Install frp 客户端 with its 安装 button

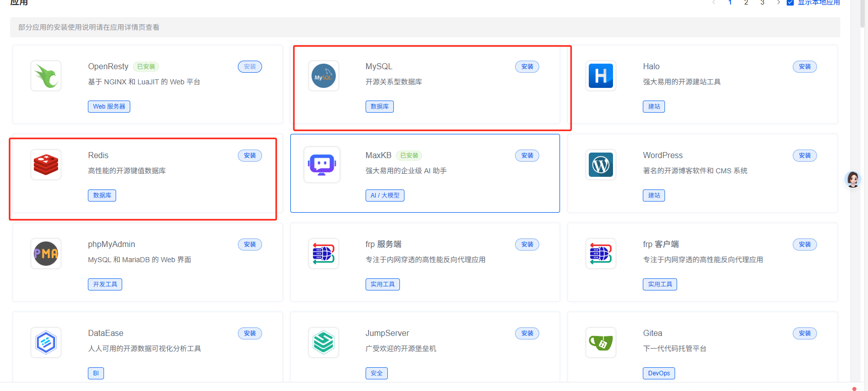tap(805, 245)
